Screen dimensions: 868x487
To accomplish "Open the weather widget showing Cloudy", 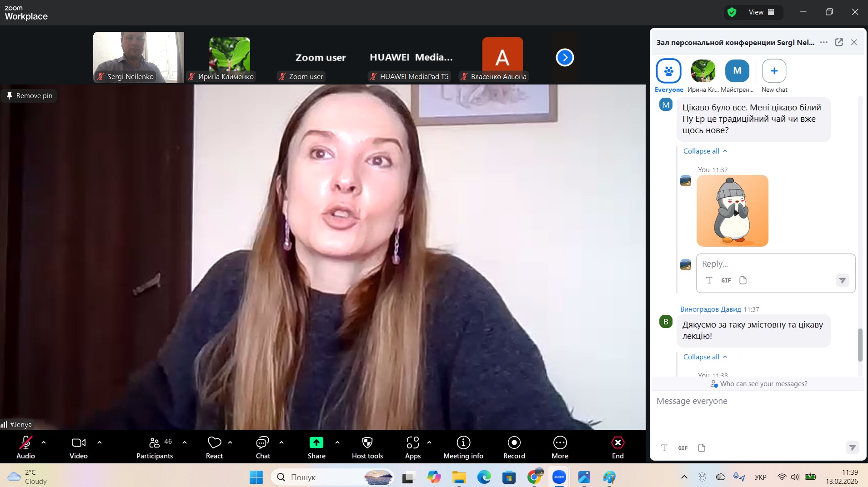I will pyautogui.click(x=27, y=477).
